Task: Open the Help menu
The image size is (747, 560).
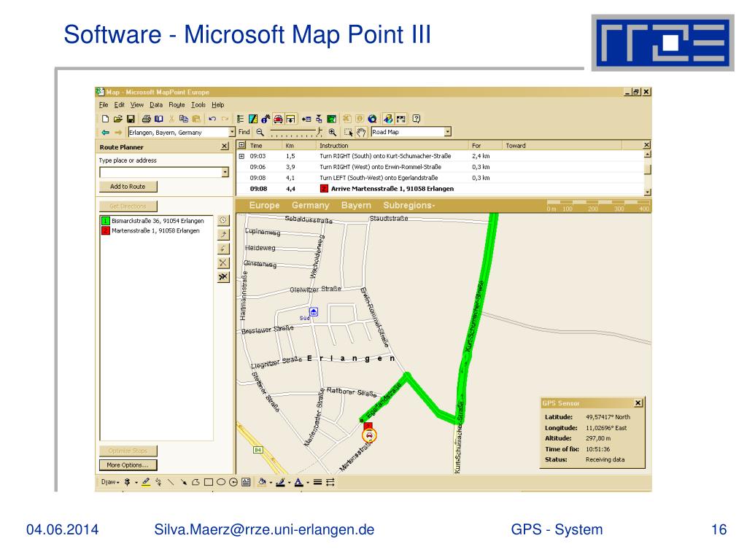Action: tap(217, 105)
